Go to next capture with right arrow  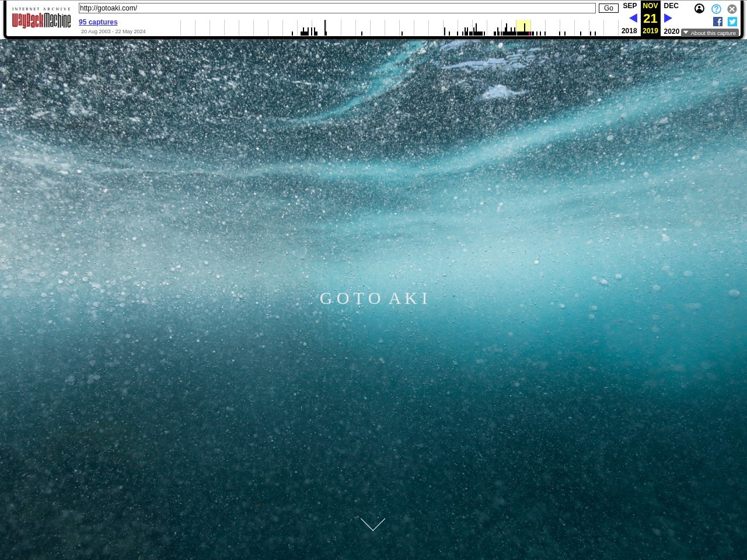[x=668, y=18]
